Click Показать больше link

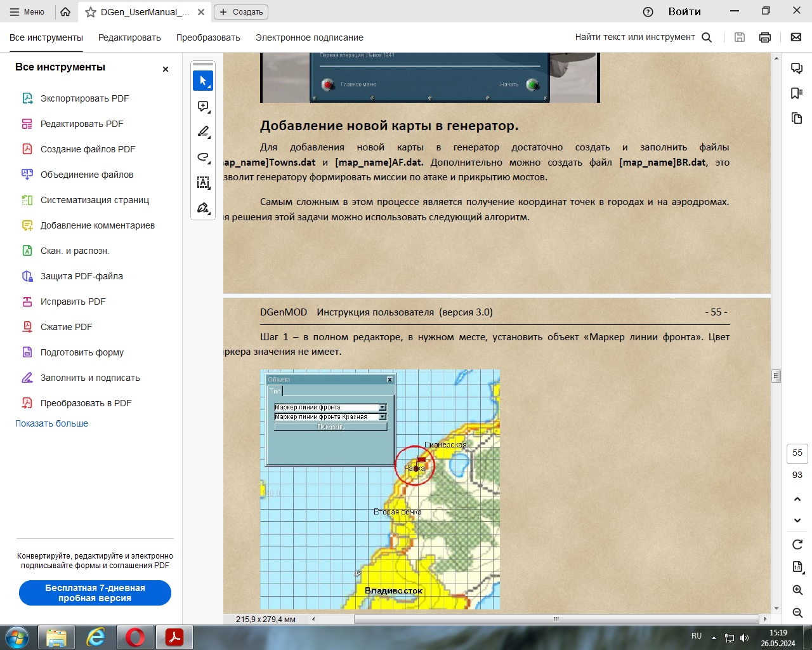click(x=51, y=423)
